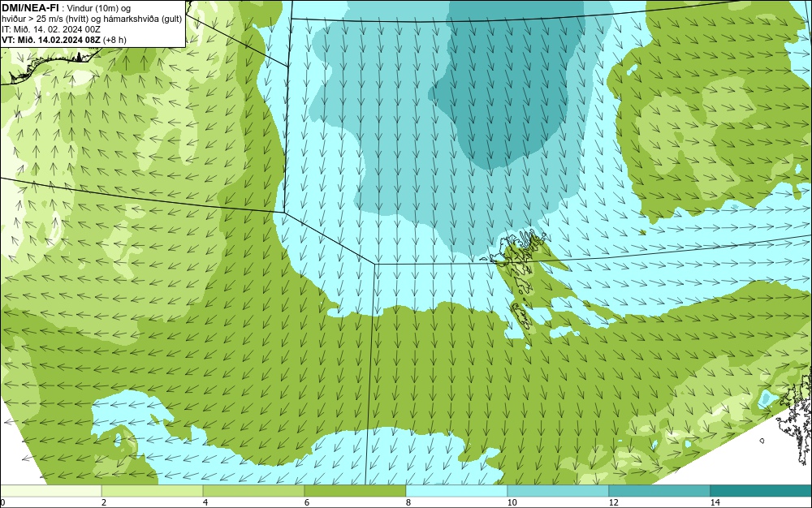Image resolution: width=812 pixels, height=508 pixels.
Task: Click the 'VT: Mið. 14.02.2024 08Z' line
Action: [63, 40]
